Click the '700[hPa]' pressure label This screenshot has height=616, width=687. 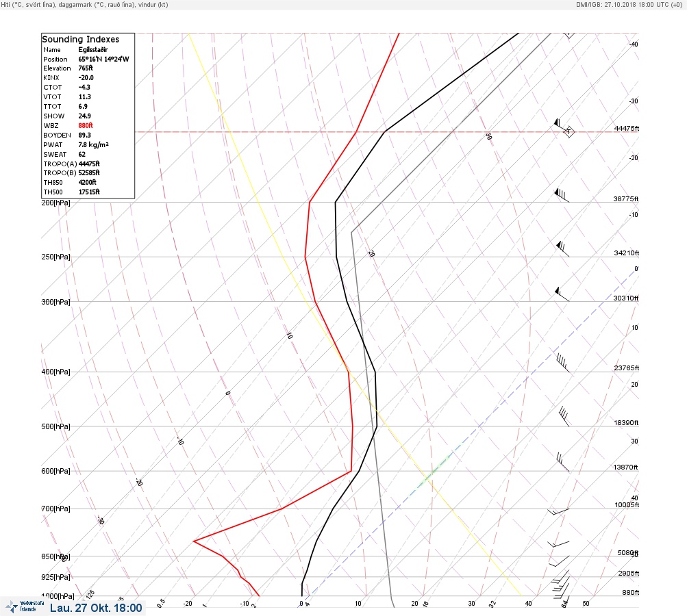(x=55, y=509)
